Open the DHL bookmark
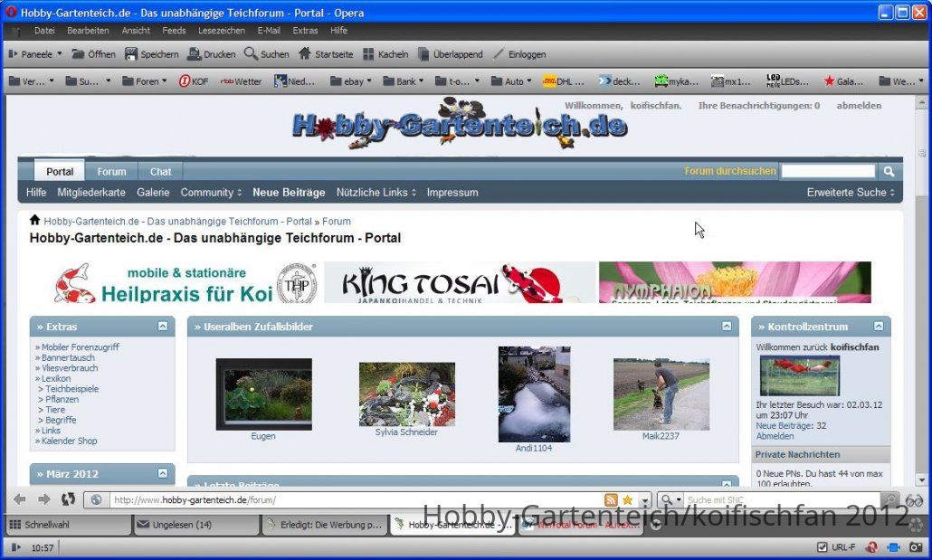 564,81
